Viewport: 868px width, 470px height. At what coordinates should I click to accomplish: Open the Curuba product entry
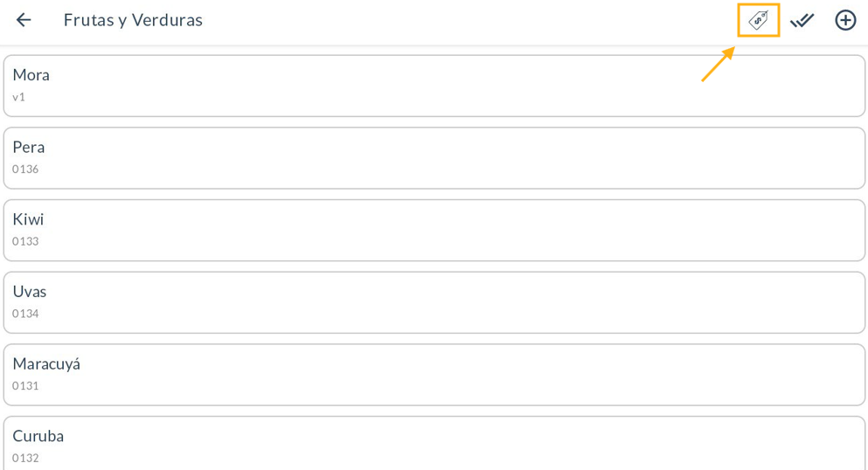tap(38, 436)
